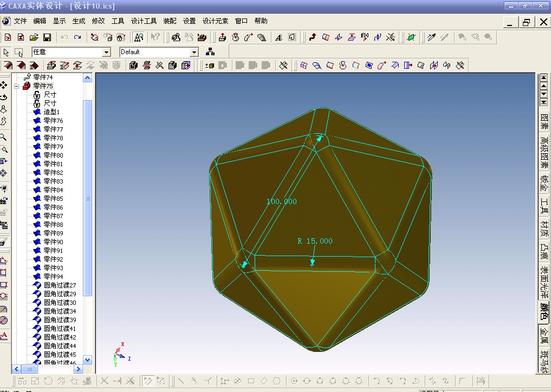The height and width of the screenshot is (392, 551).
Task: Select 零件76 in the design tree
Action: pyautogui.click(x=54, y=121)
